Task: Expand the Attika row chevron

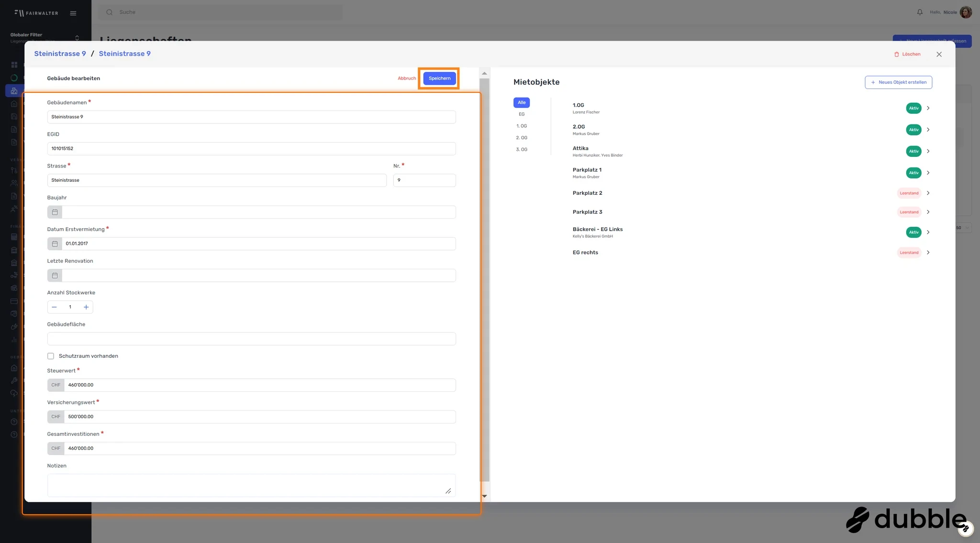Action: tap(928, 151)
